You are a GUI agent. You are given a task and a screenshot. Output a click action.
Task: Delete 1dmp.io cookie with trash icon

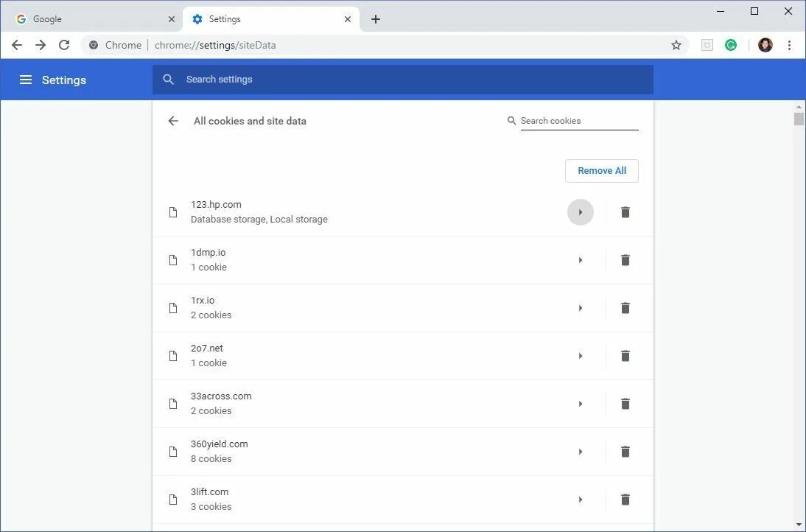click(625, 260)
